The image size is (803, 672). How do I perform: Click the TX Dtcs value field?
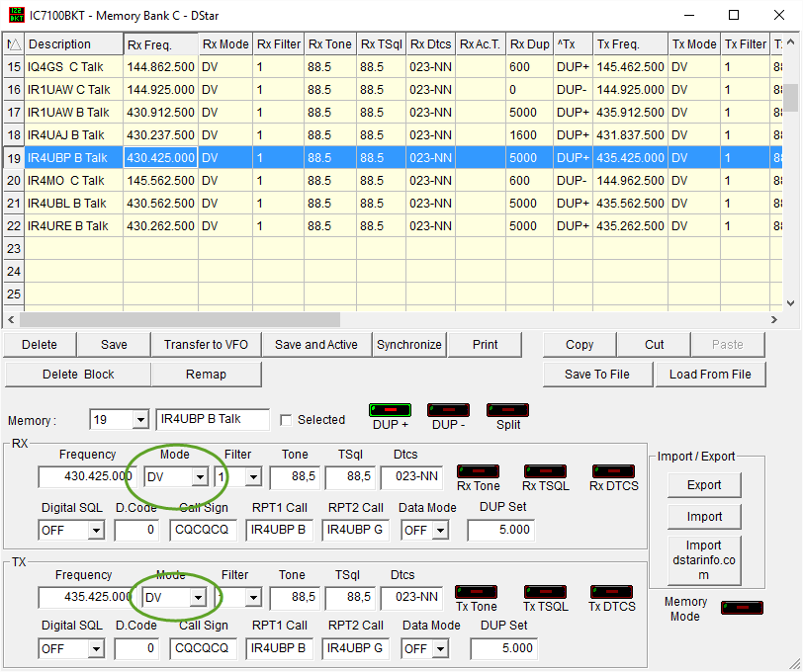click(x=411, y=597)
